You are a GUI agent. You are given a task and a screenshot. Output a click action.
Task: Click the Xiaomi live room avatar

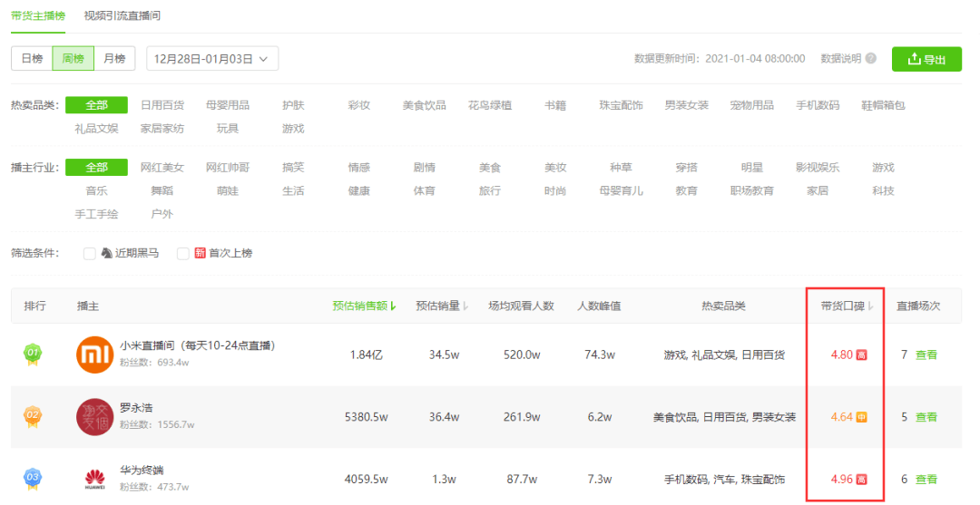pos(94,354)
